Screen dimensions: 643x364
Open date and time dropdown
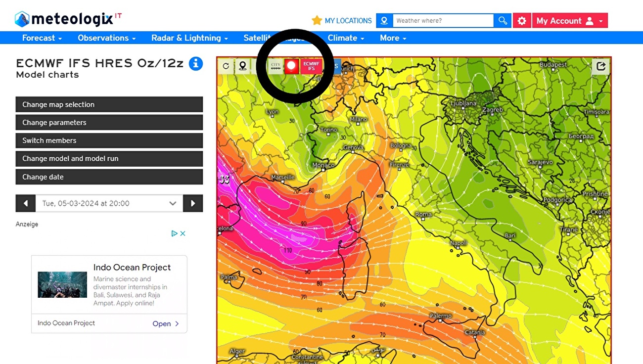tap(109, 203)
